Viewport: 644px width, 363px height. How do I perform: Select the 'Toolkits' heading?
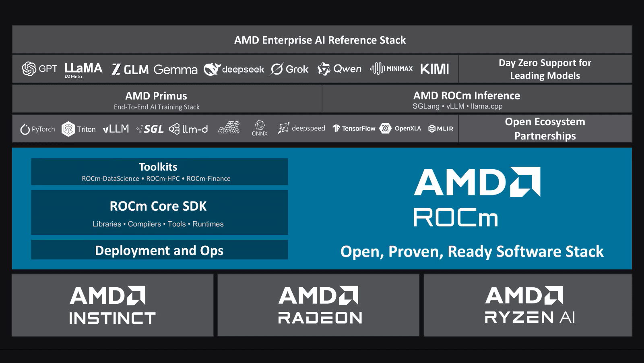click(x=158, y=167)
